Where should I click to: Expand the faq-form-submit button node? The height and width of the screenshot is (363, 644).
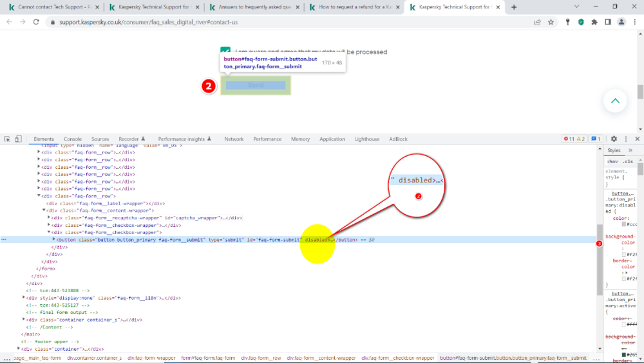pos(54,240)
